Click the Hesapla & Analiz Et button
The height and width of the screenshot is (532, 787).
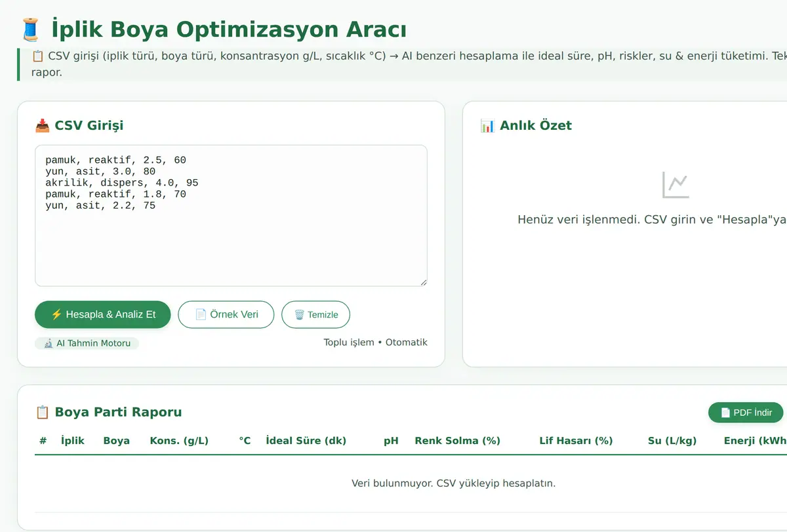(x=102, y=314)
